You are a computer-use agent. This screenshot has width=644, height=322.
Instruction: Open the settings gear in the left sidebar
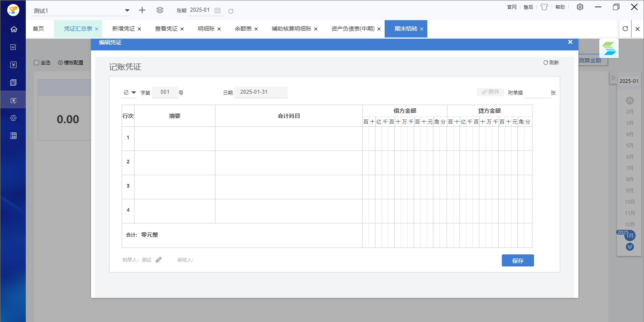[x=13, y=118]
